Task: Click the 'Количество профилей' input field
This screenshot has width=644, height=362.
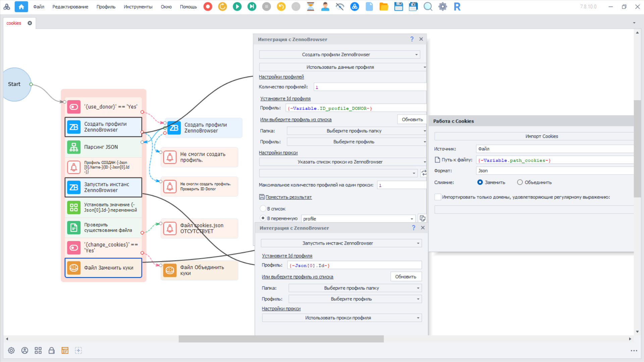Action: point(370,87)
